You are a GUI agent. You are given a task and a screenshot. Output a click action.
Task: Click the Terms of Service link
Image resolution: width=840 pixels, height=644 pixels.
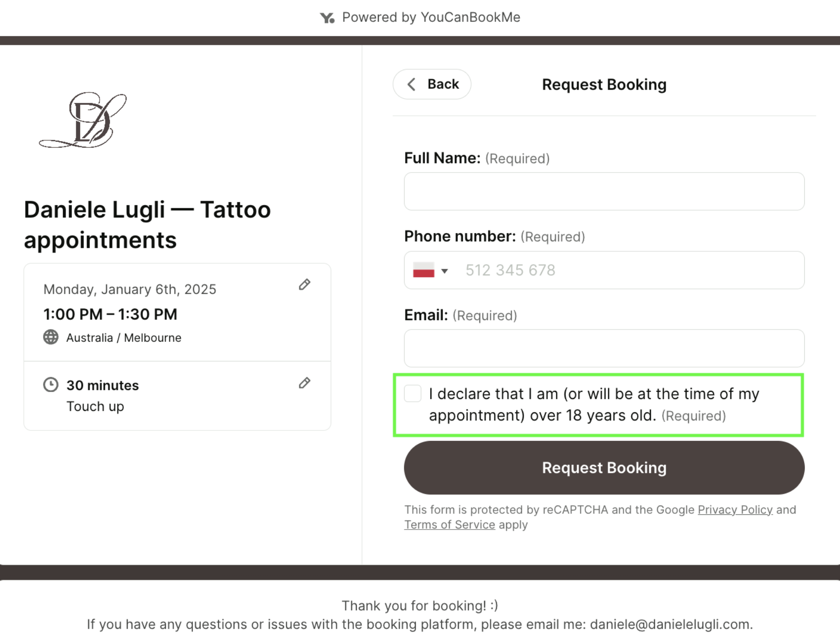pyautogui.click(x=449, y=524)
